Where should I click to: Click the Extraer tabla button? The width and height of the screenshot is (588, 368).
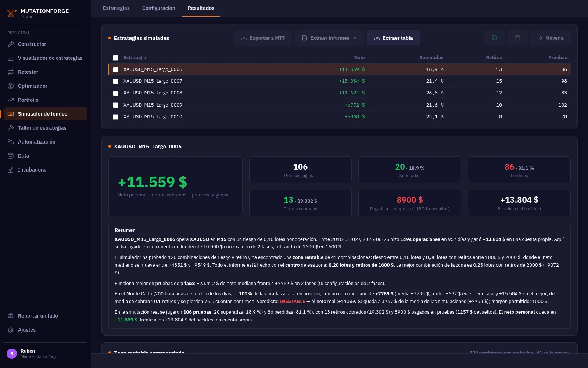pos(394,38)
